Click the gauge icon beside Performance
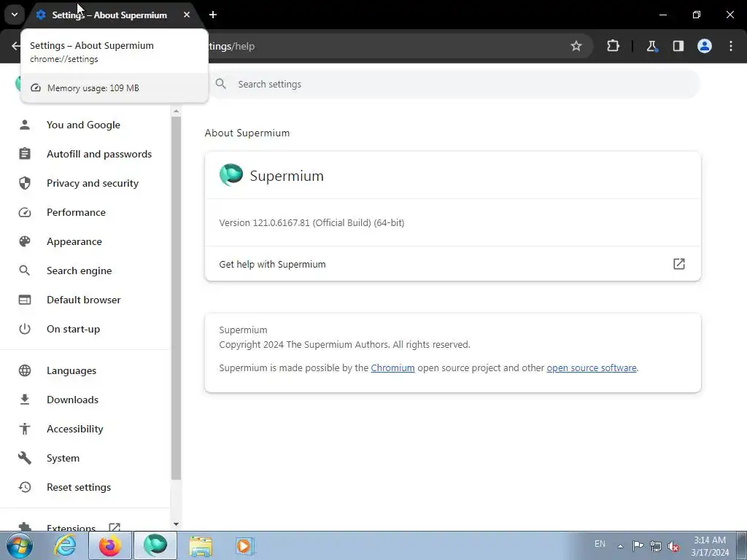 (x=25, y=212)
